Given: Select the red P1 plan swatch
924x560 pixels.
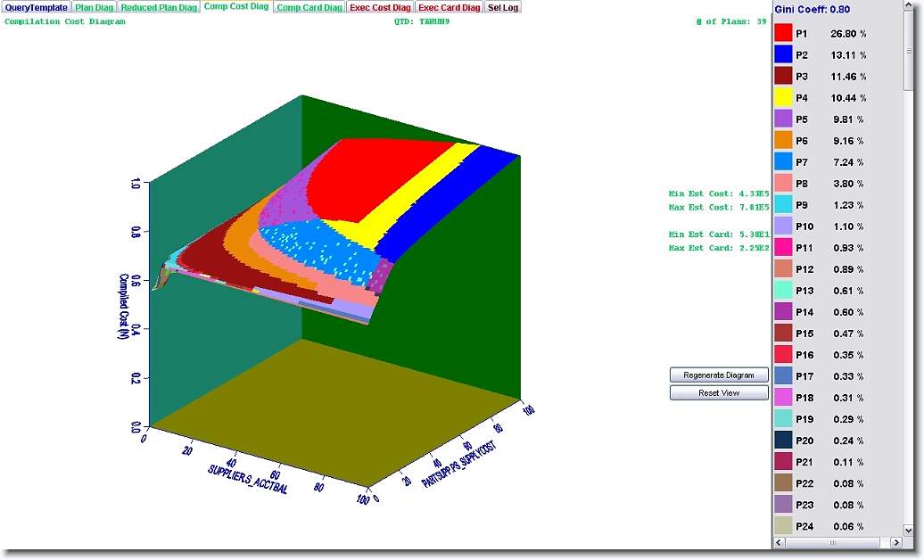Looking at the screenshot, I should [783, 33].
